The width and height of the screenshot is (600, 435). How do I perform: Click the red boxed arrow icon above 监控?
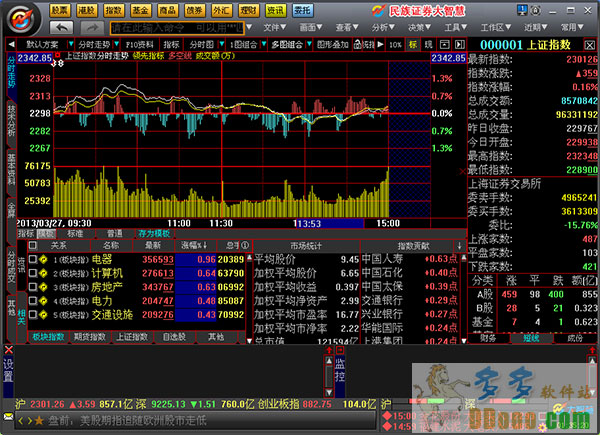[339, 350]
